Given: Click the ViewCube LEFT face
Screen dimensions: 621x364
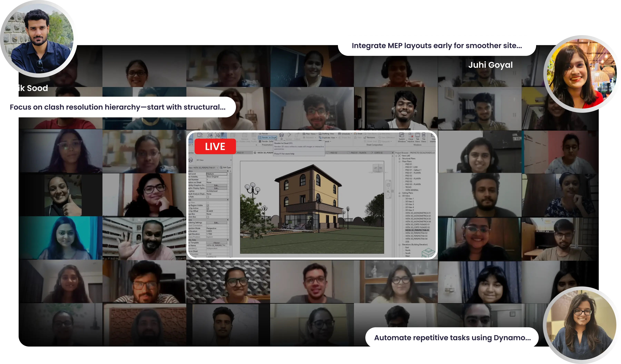Looking at the screenshot, I should click(x=376, y=168).
